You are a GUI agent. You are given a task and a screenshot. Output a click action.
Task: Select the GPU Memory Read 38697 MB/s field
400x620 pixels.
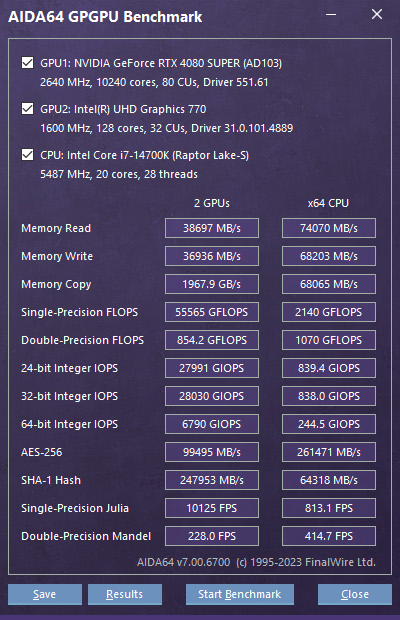[212, 228]
